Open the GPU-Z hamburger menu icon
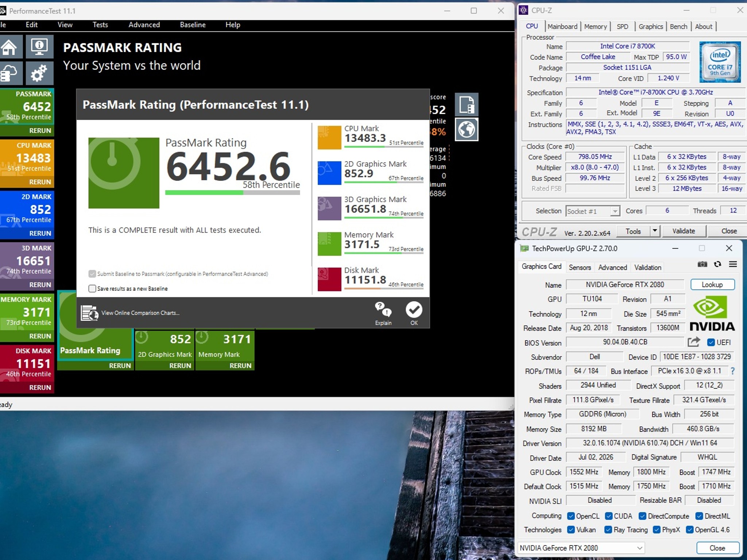The height and width of the screenshot is (560, 747). pyautogui.click(x=733, y=264)
